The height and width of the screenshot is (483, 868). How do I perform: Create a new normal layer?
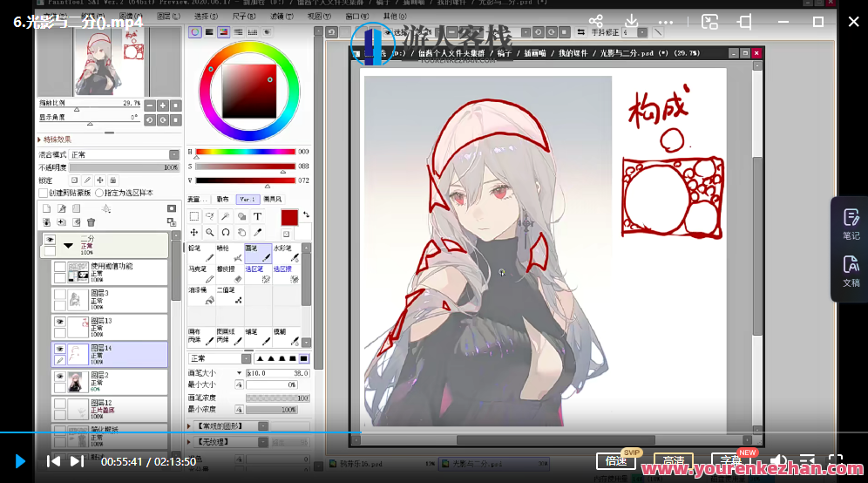click(x=46, y=209)
